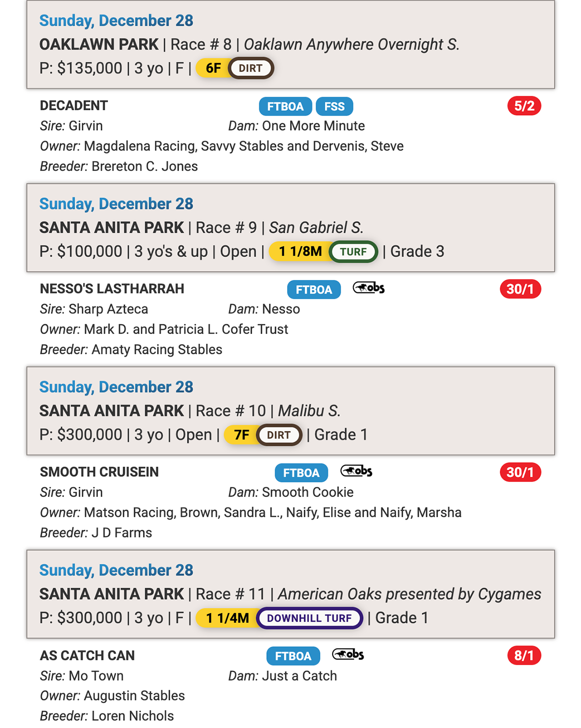The image size is (581, 728).
Task: Click the 30/1 odds for Nesso's Lastharrah
Action: point(520,289)
